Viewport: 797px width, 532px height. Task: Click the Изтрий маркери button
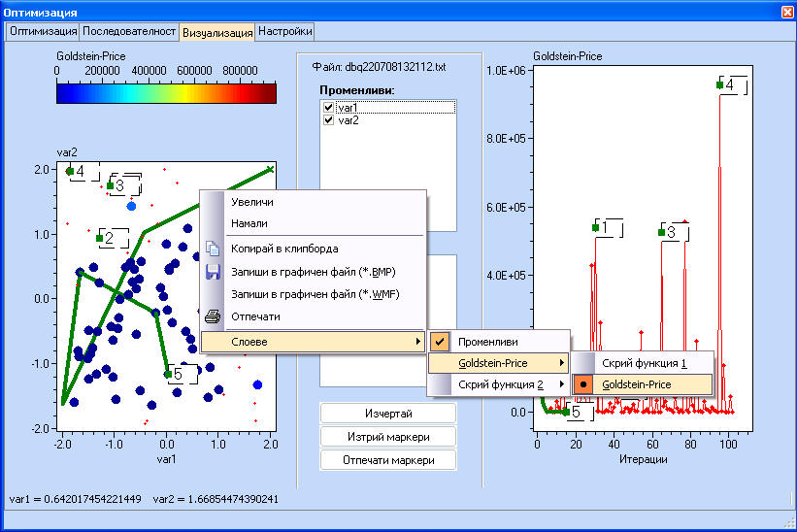pyautogui.click(x=387, y=437)
